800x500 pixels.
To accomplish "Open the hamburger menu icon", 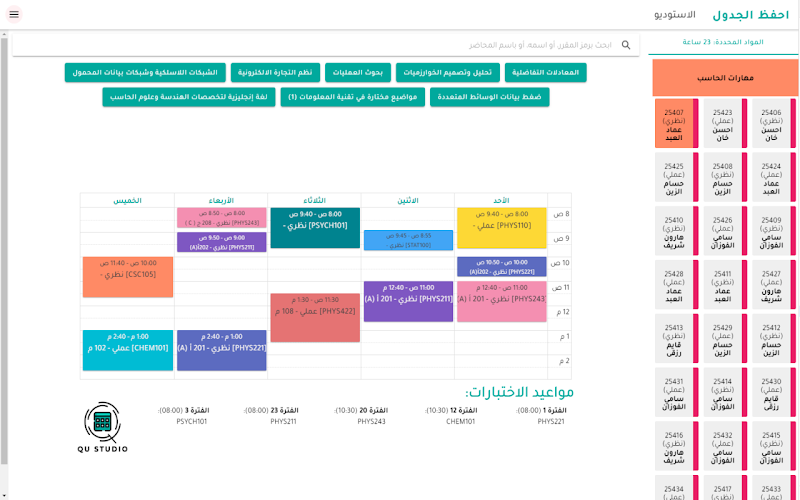I will coord(14,14).
